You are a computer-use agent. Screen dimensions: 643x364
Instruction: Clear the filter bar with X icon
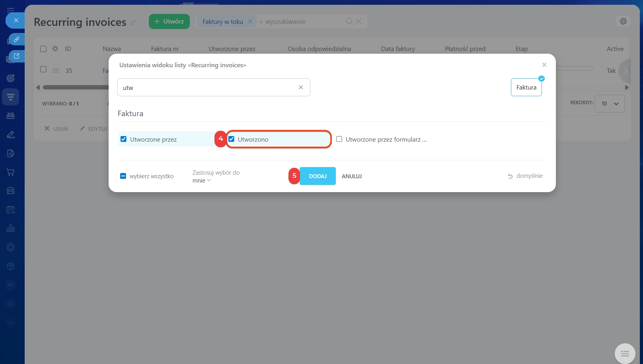coord(359,21)
